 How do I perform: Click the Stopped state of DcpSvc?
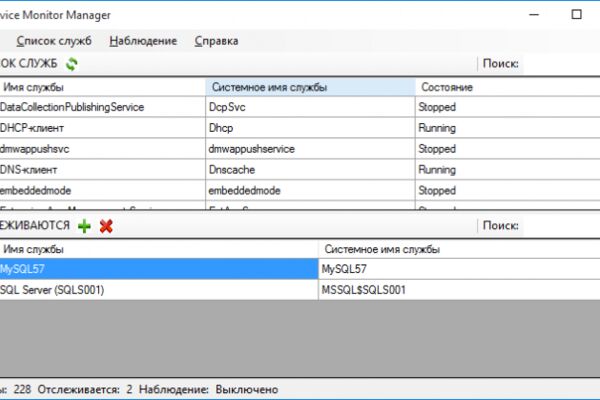pos(508,107)
